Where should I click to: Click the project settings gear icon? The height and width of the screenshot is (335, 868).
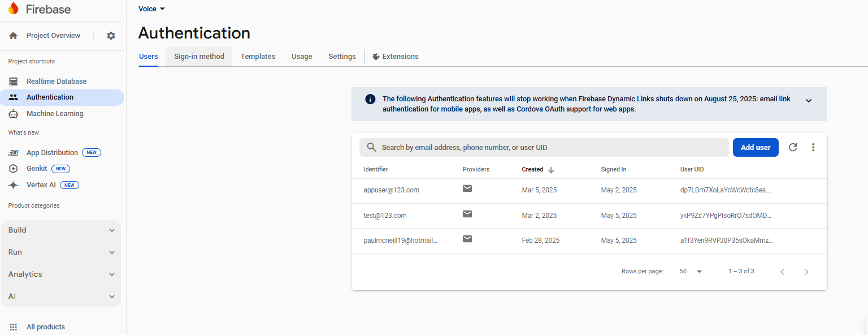111,35
